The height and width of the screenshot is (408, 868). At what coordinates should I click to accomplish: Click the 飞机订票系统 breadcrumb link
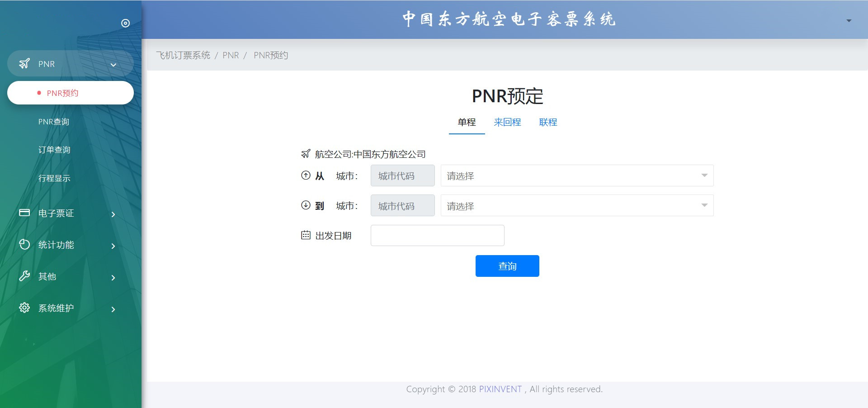[x=183, y=55]
